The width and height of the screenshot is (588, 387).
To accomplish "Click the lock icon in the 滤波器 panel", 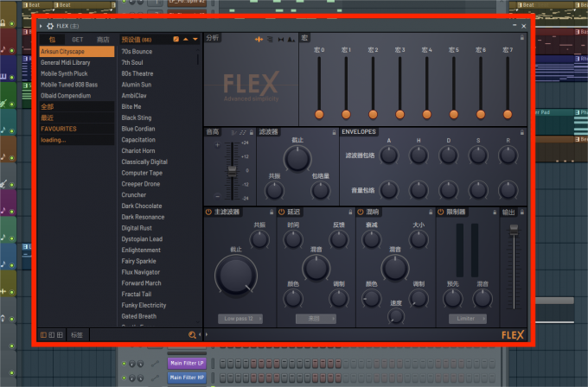I will point(334,132).
